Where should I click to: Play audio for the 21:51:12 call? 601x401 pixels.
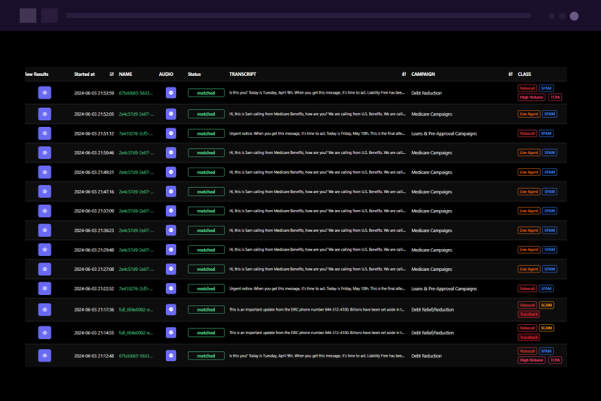(x=171, y=133)
